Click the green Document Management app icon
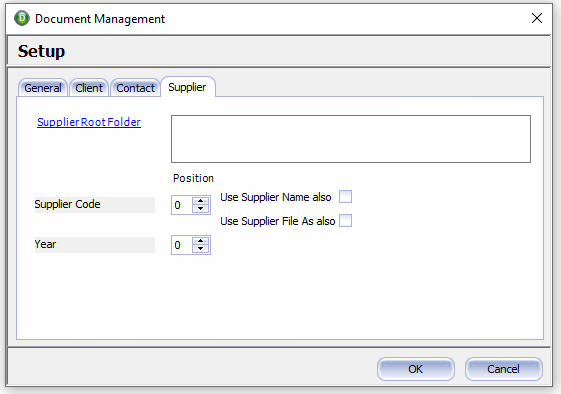Screen dimensions: 561x394 pyautogui.click(x=22, y=18)
